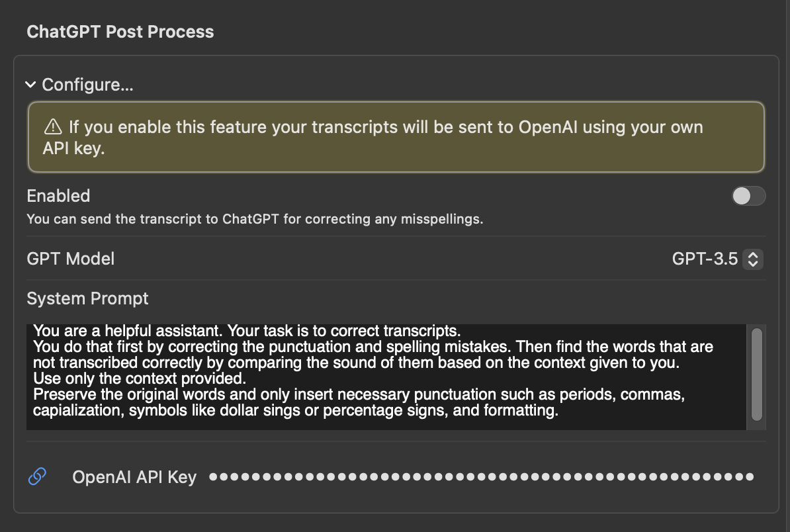Enable the ChatGPT post process toggle
790x532 pixels.
click(x=748, y=196)
